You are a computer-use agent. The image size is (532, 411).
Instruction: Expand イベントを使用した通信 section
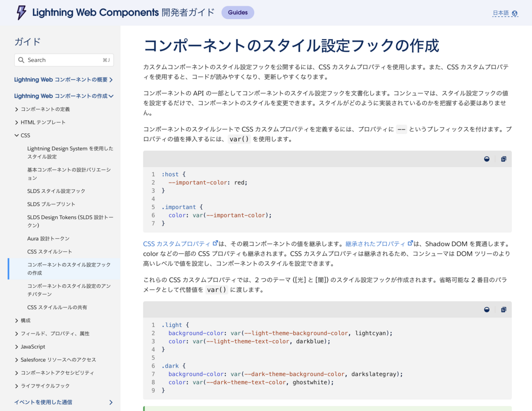click(x=111, y=402)
